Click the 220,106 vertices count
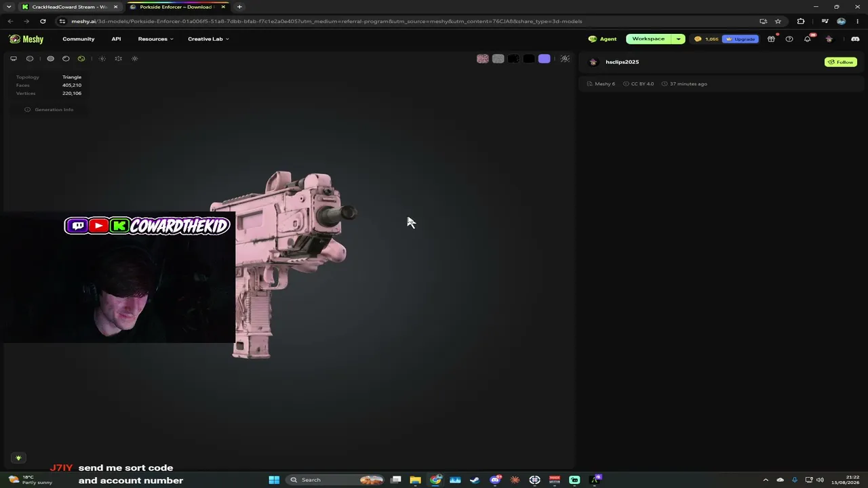868x488 pixels. coord(72,94)
